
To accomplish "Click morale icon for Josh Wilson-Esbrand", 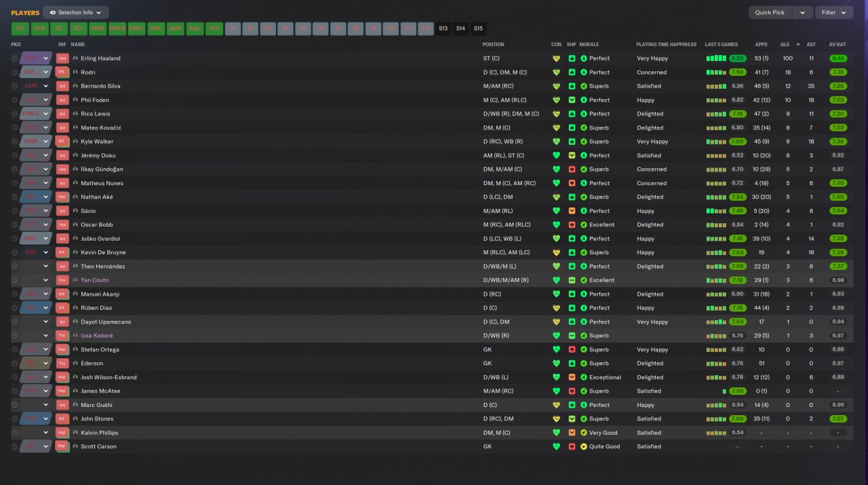I will tap(584, 377).
